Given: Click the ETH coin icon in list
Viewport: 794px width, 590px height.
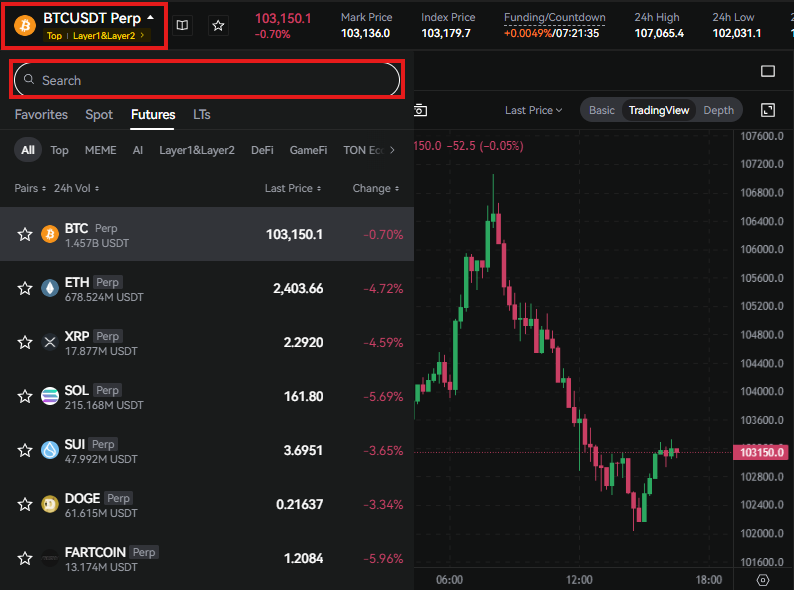Looking at the screenshot, I should 50,288.
